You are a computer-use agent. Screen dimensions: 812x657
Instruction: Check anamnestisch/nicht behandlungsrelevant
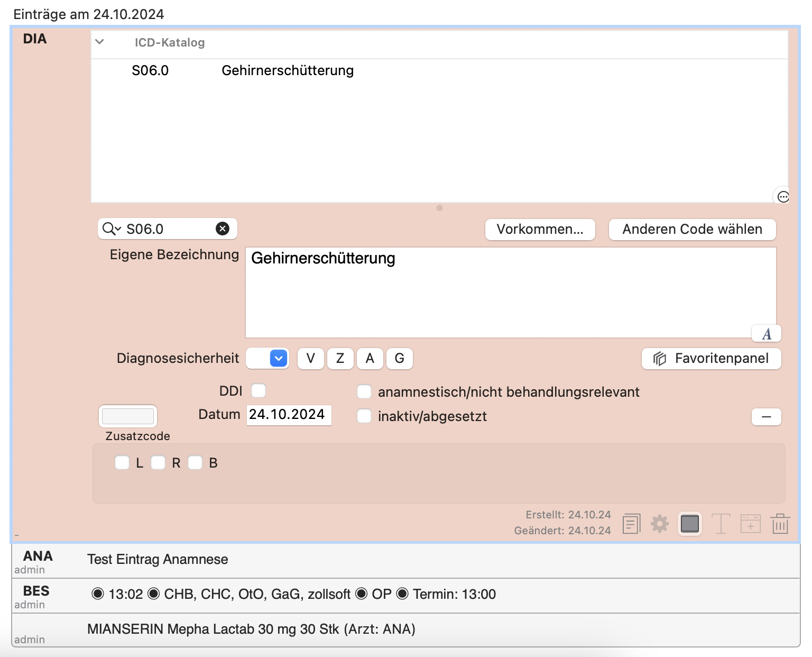(x=364, y=391)
